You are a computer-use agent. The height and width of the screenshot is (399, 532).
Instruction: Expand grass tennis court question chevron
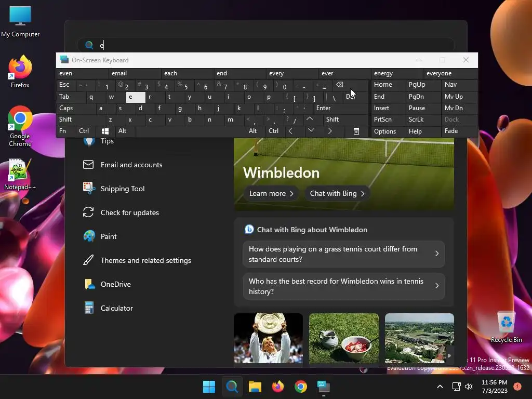pyautogui.click(x=437, y=254)
